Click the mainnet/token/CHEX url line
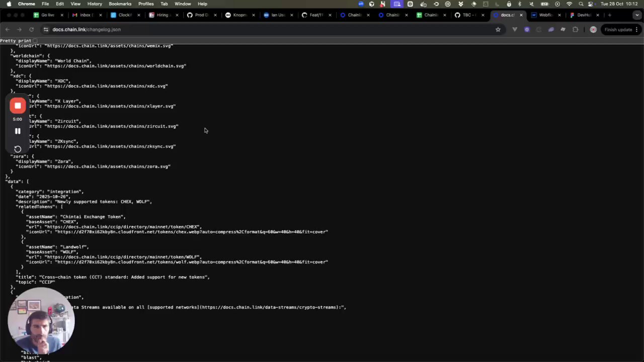644x362 pixels. pos(114,227)
